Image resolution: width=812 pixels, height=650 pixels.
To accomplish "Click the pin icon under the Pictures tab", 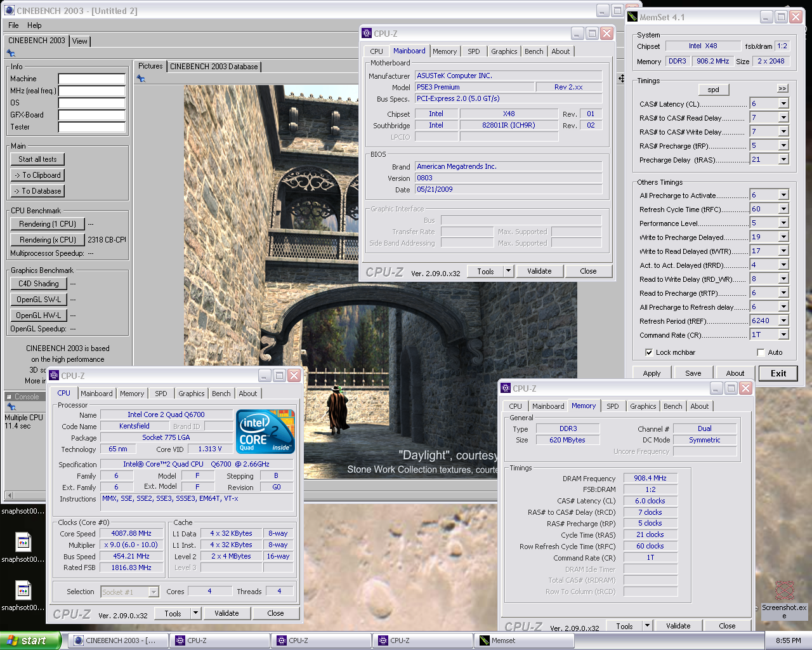I will point(141,79).
